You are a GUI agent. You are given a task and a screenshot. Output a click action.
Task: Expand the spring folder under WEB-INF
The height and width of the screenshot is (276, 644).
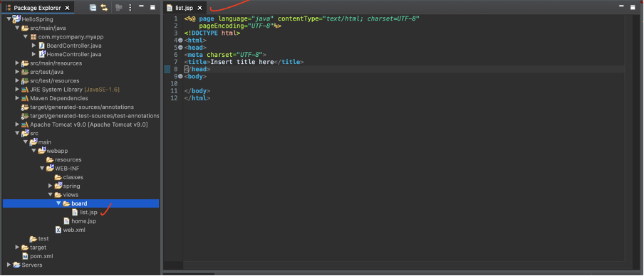(51, 186)
